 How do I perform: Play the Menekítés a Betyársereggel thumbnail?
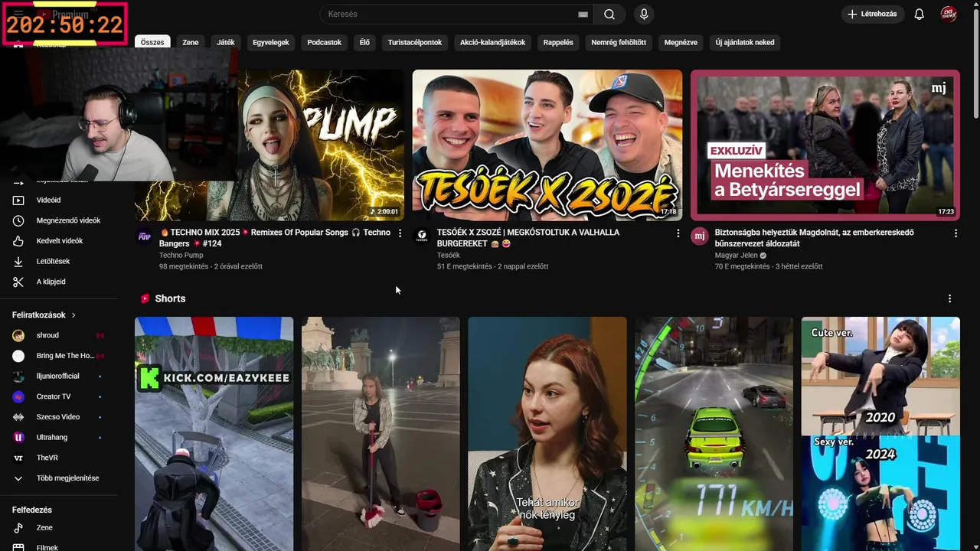[x=825, y=145]
